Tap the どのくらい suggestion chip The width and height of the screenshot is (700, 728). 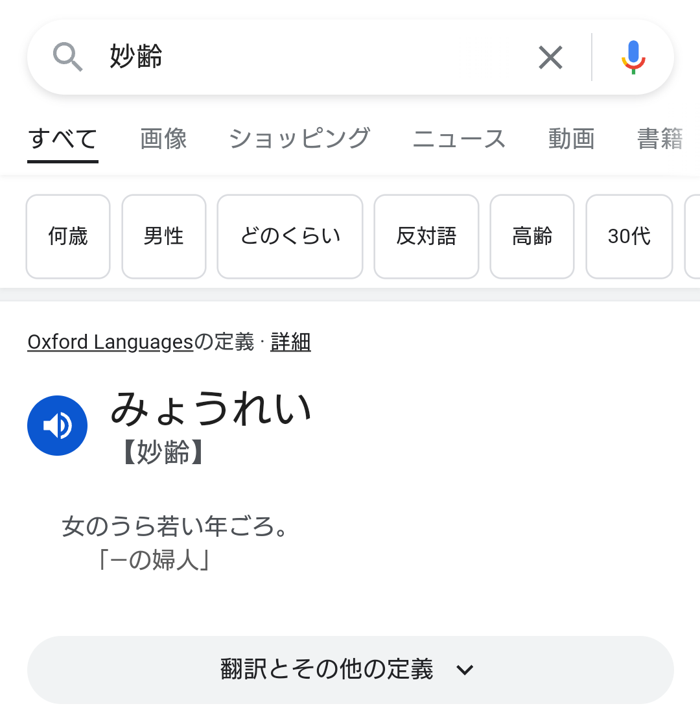click(x=290, y=237)
